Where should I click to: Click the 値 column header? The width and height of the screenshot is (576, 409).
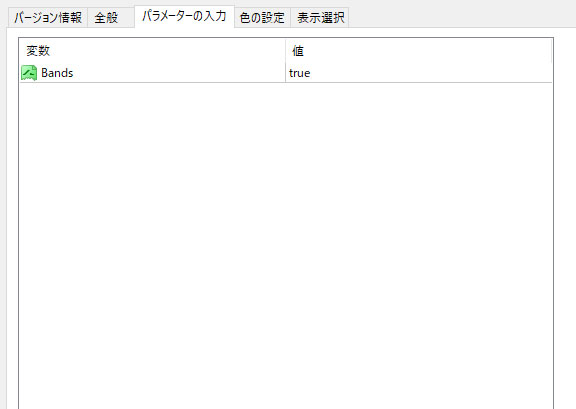[x=418, y=51]
